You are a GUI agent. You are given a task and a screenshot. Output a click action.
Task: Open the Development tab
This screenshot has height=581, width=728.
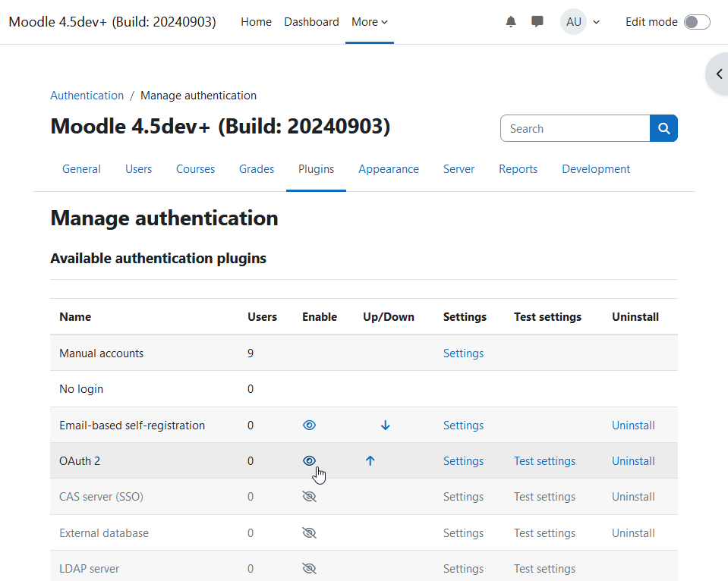[596, 169]
